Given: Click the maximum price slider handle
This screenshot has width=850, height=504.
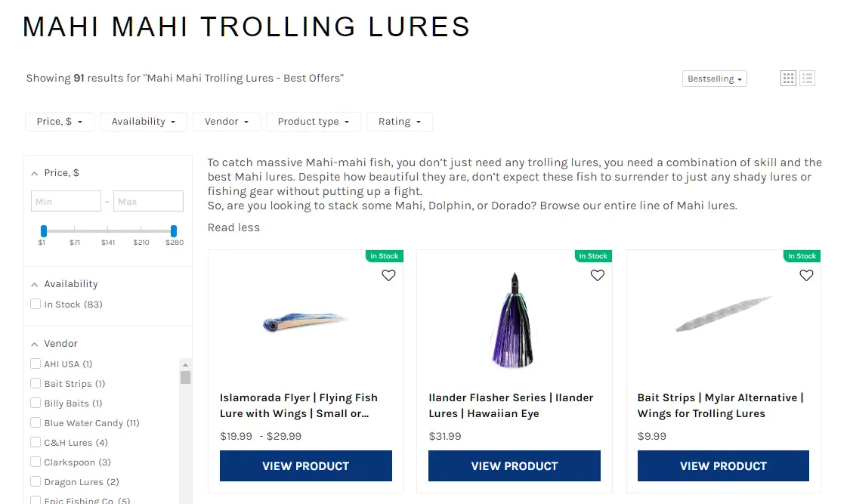Looking at the screenshot, I should (174, 230).
